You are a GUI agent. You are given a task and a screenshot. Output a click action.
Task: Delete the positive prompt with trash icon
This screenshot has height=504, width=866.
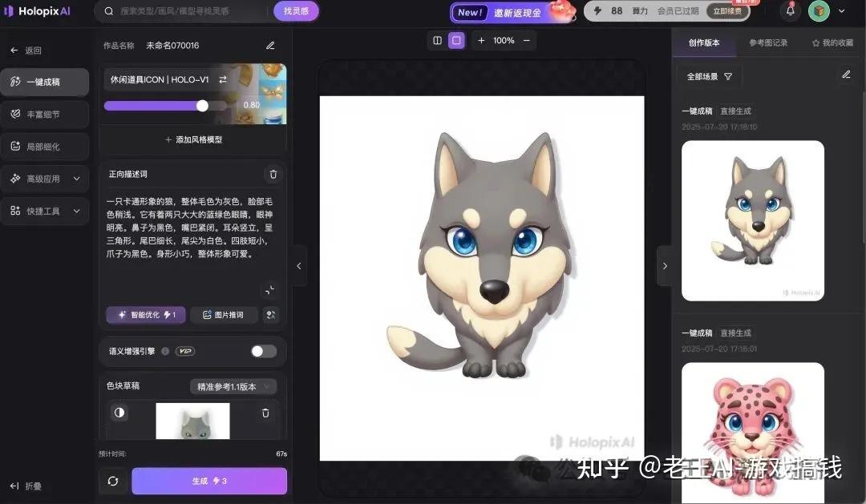pos(273,175)
